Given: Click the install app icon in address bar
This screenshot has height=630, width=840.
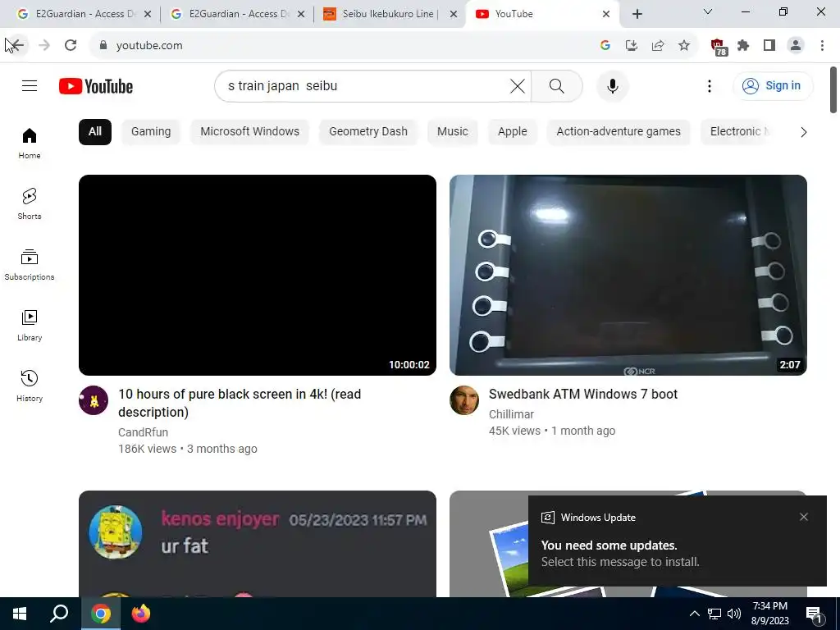Looking at the screenshot, I should click(x=632, y=46).
